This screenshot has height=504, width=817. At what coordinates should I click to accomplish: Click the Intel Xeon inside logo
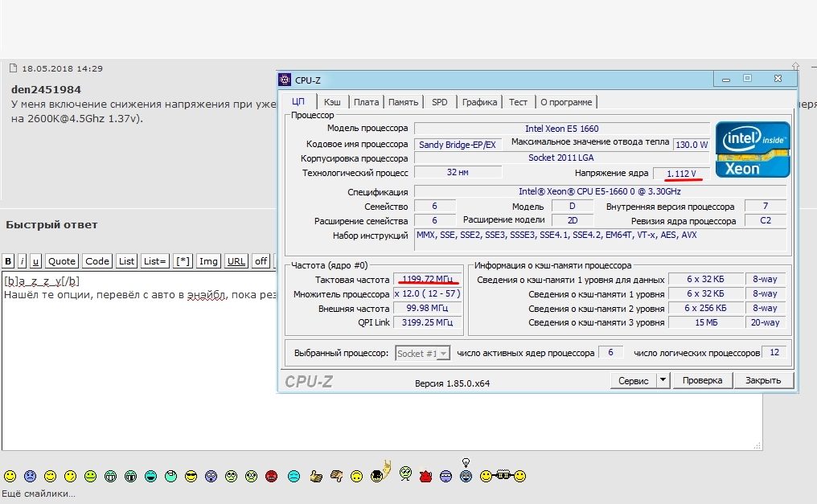[753, 150]
